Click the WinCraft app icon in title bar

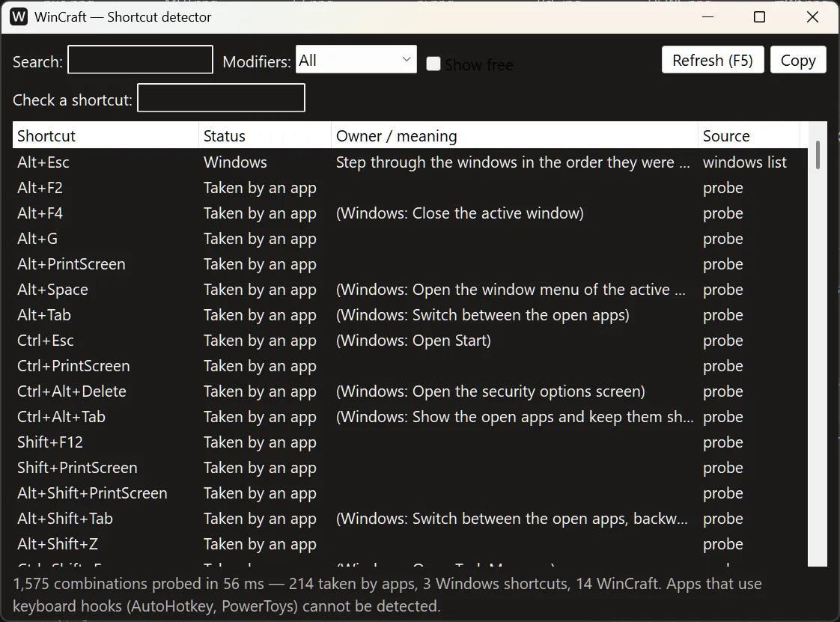(19, 17)
